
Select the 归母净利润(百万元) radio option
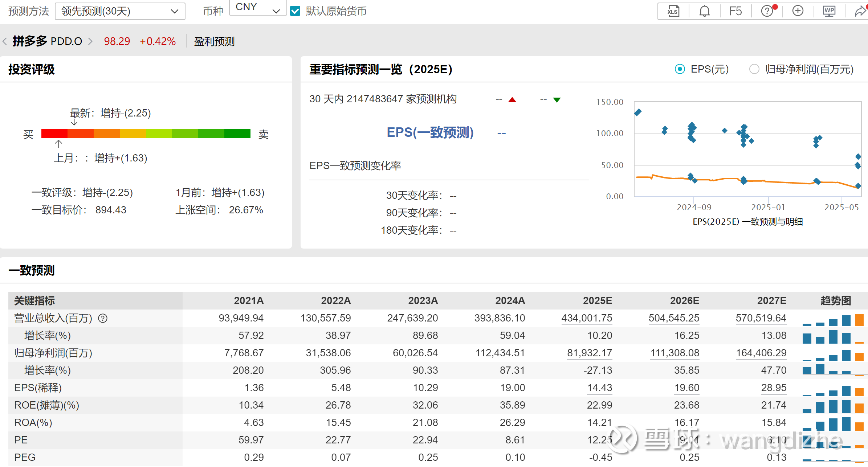(x=754, y=69)
